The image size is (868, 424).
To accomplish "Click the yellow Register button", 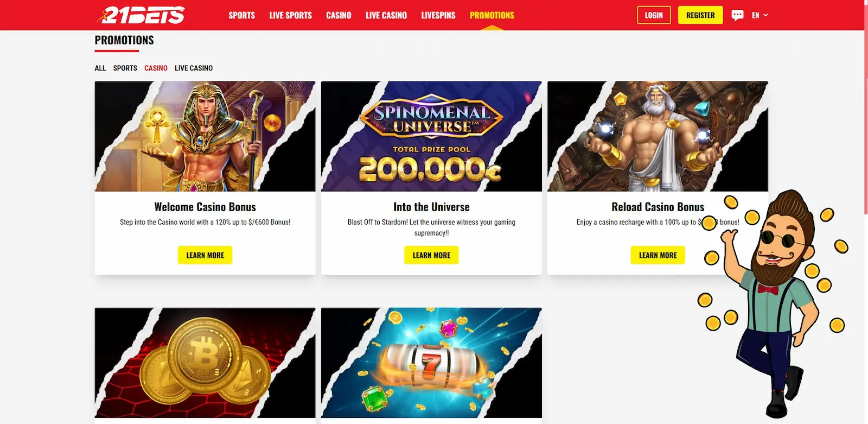I will [x=700, y=15].
